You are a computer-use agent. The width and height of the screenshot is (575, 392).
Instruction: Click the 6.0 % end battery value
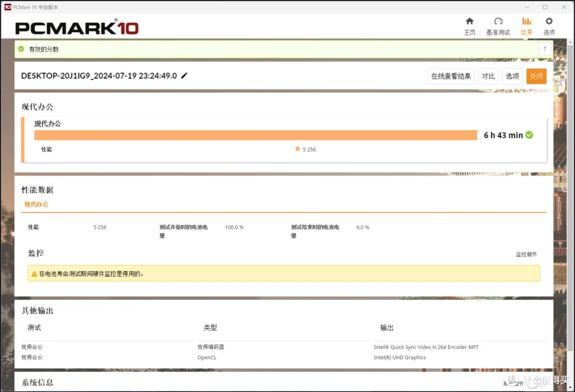click(x=363, y=227)
